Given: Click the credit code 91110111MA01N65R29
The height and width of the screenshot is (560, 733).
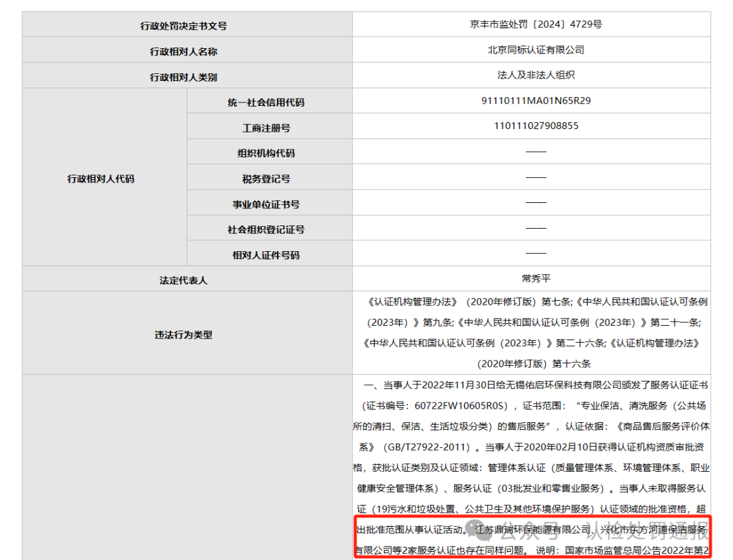Looking at the screenshot, I should [535, 100].
